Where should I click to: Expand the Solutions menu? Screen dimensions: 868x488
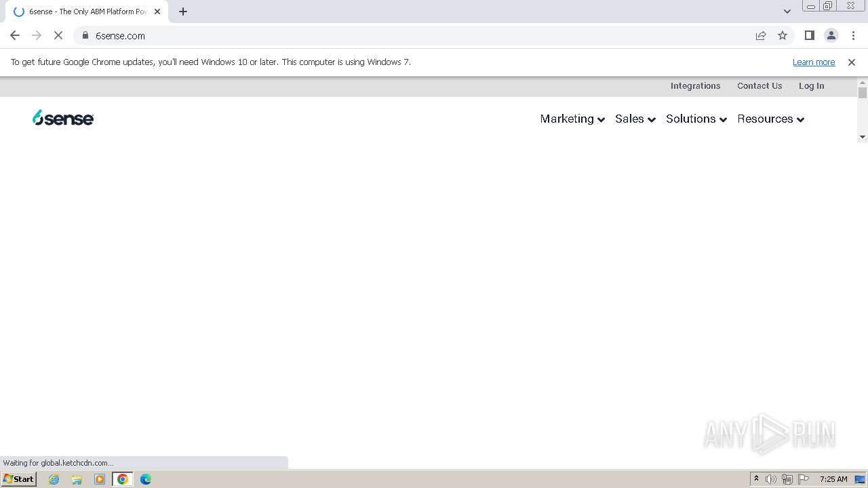(x=696, y=119)
